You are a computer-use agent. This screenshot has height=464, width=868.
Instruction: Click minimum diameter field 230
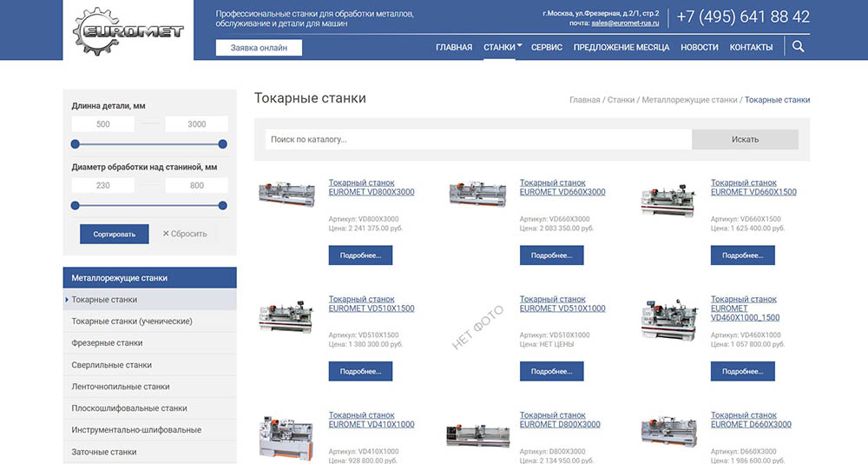pos(103,185)
